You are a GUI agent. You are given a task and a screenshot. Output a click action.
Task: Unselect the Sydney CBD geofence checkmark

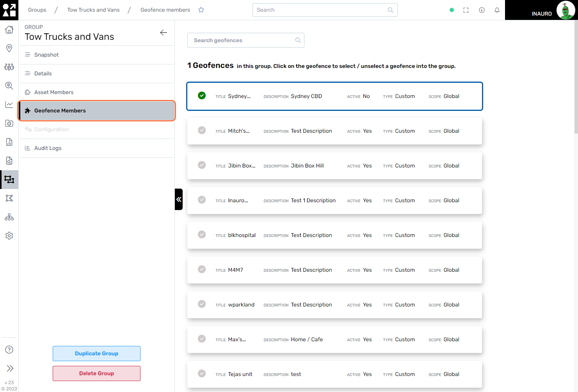tap(202, 95)
